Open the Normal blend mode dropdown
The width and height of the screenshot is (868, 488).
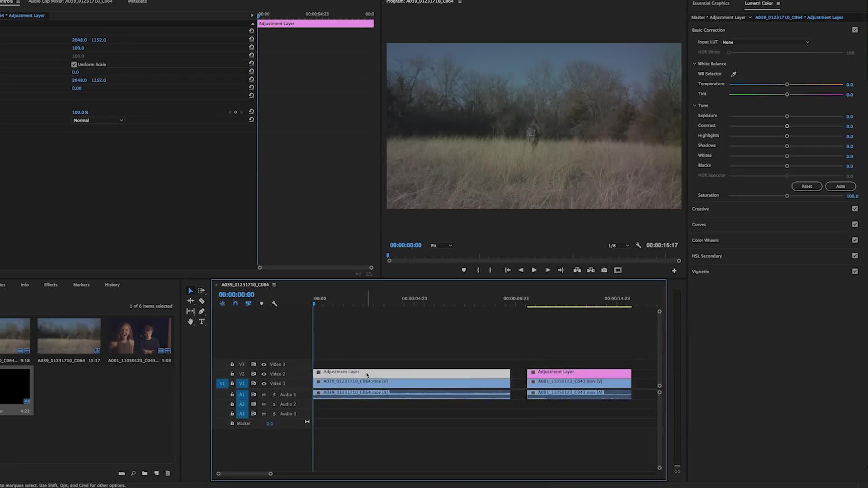[x=98, y=121]
